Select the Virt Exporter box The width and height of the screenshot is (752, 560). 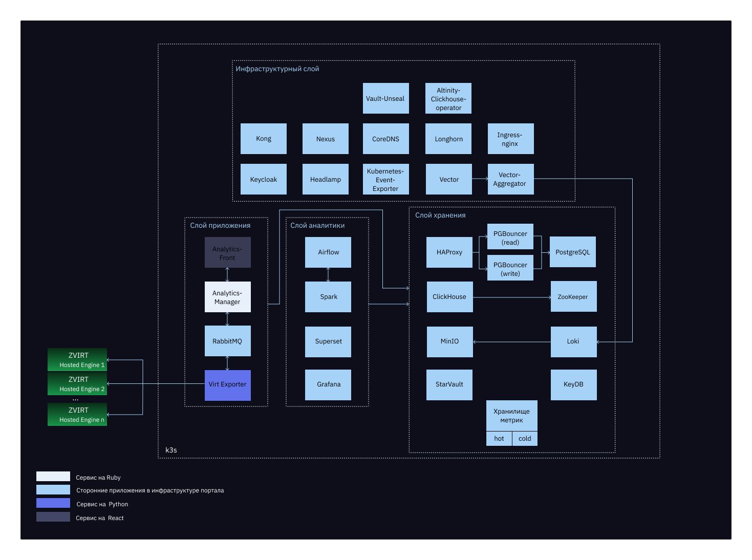tap(227, 385)
